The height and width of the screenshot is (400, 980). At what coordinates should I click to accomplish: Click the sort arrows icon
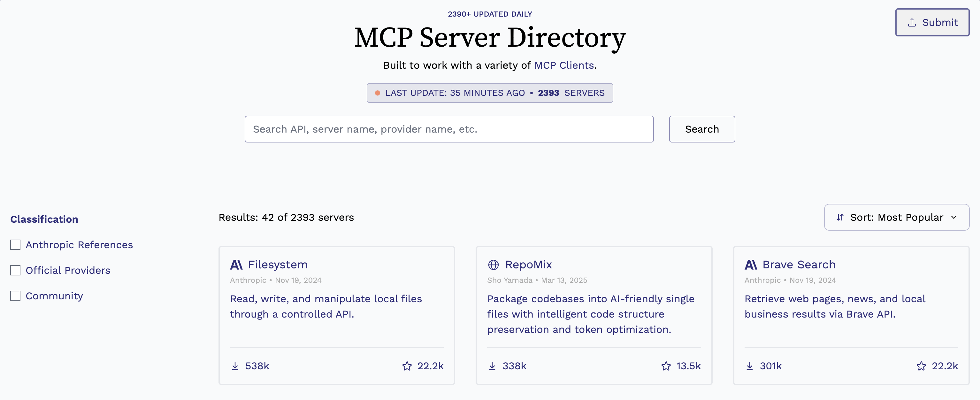click(x=840, y=217)
